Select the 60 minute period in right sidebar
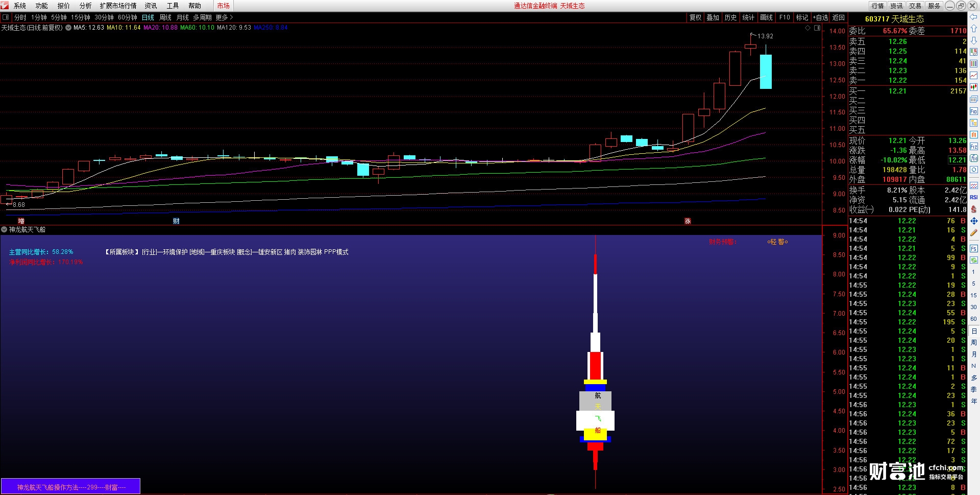The image size is (980, 495). tap(974, 319)
